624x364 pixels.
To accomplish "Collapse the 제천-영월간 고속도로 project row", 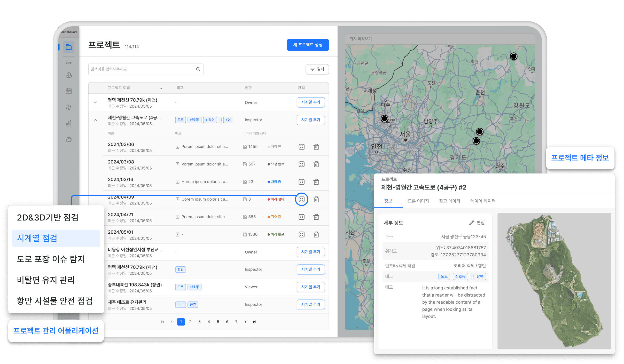I will click(x=95, y=120).
